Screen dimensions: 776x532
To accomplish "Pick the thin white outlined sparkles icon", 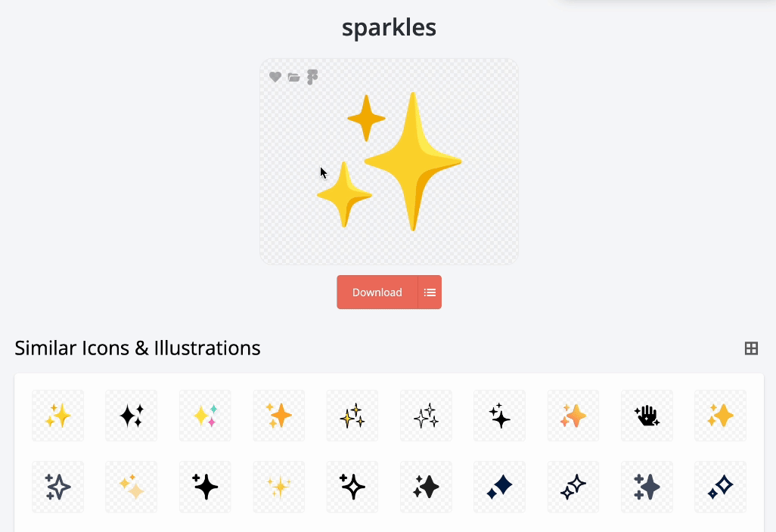I will [x=426, y=416].
